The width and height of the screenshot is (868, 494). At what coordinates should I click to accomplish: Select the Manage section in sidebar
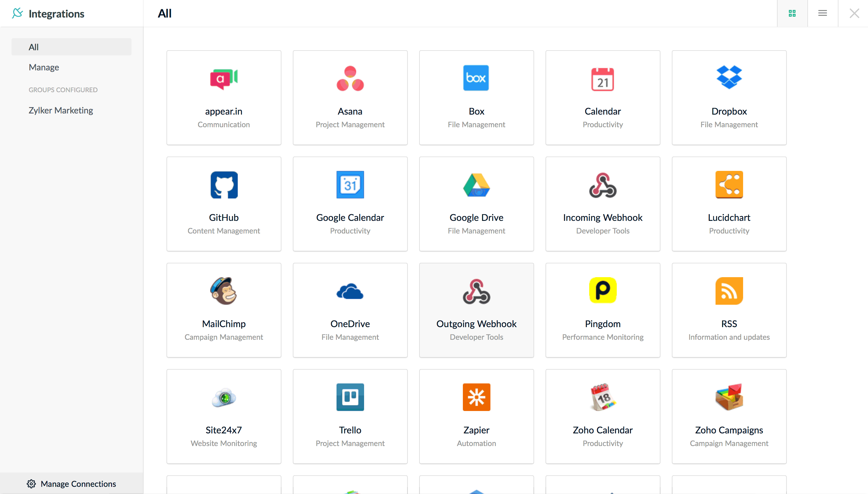pos(44,67)
